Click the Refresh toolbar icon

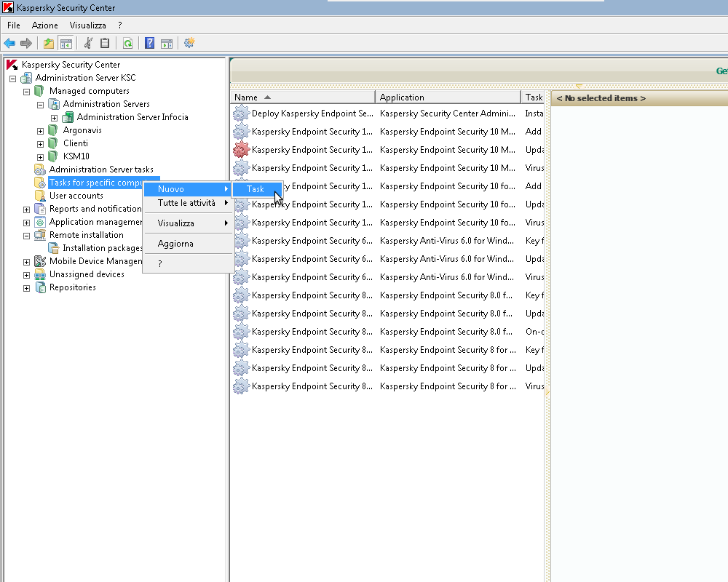point(127,44)
